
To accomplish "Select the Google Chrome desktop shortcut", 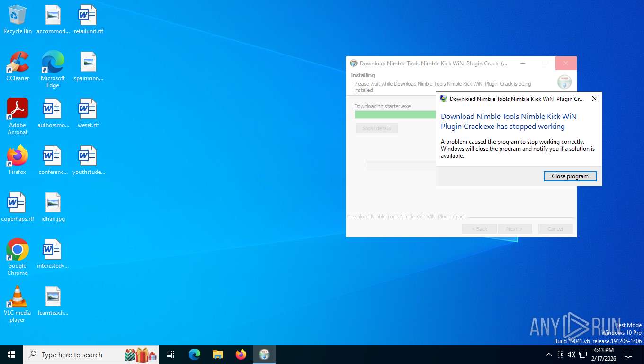I will tap(18, 257).
